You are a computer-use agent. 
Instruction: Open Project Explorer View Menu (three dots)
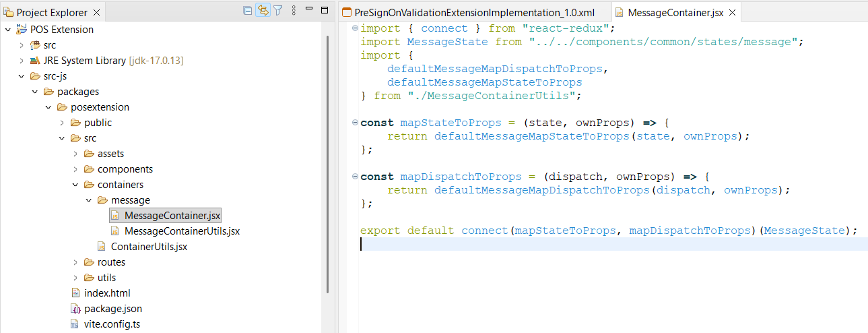pos(294,10)
